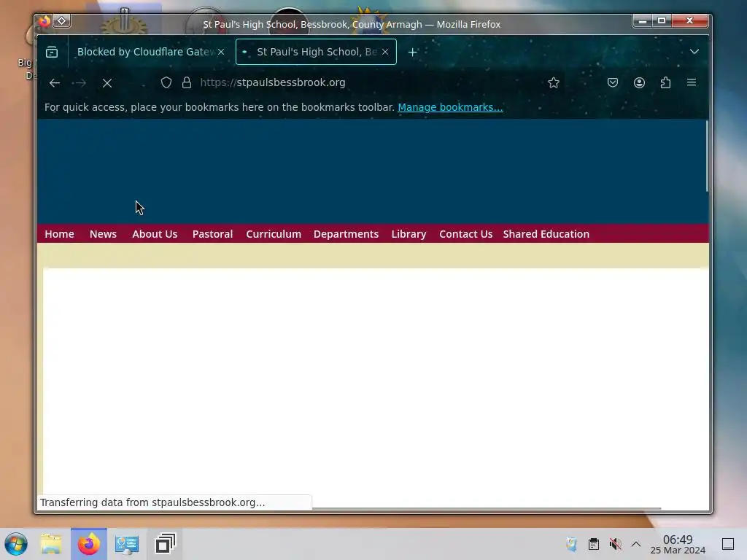Show desktop via corner button
The height and width of the screenshot is (560, 747).
[728, 544]
